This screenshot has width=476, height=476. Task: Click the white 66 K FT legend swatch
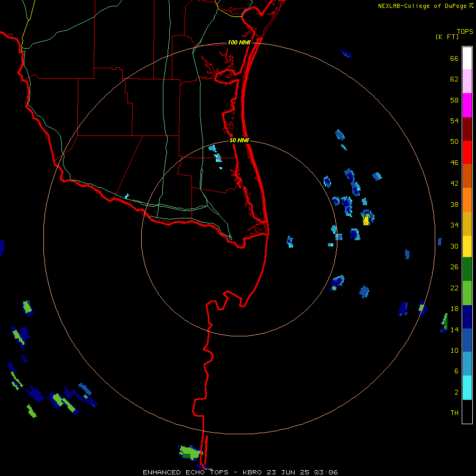click(x=467, y=58)
